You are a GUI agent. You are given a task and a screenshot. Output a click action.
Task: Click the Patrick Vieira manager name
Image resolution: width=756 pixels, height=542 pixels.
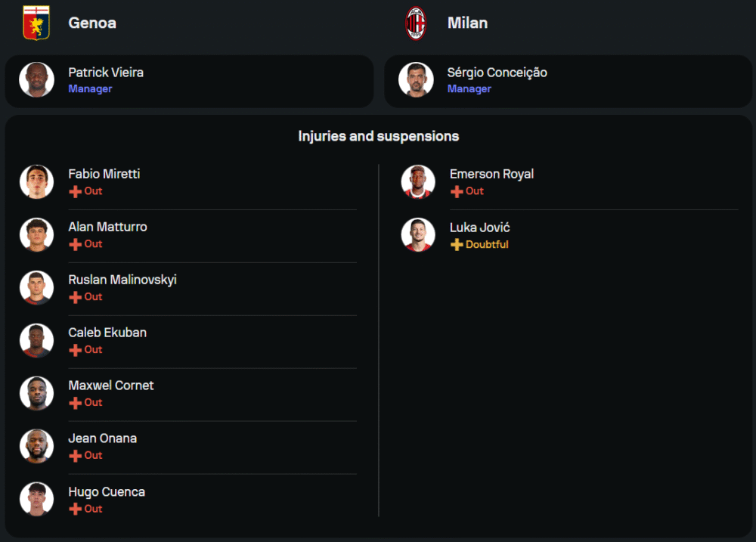tap(106, 73)
